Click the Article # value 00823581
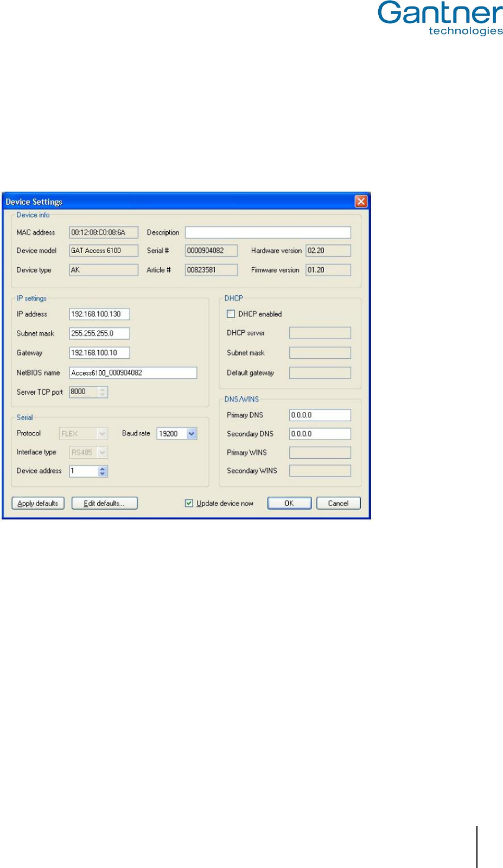Screen dimensions: 503x868 pyautogui.click(x=212, y=270)
